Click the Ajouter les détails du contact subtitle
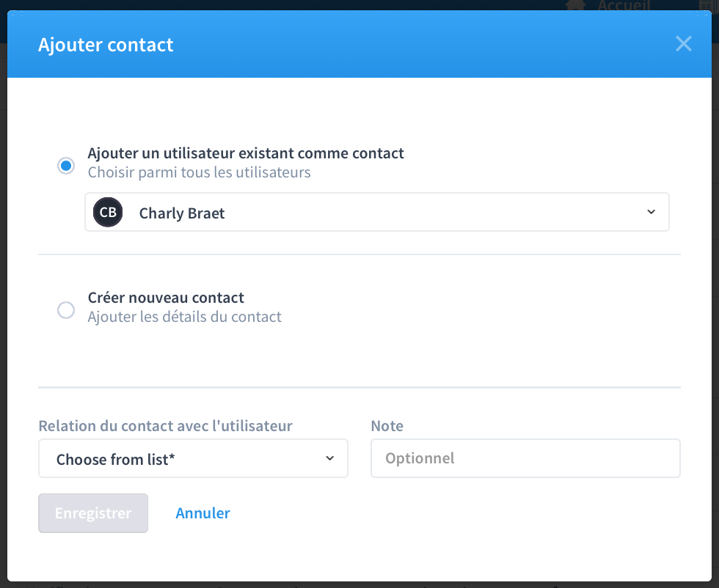The image size is (719, 588). pos(184,317)
